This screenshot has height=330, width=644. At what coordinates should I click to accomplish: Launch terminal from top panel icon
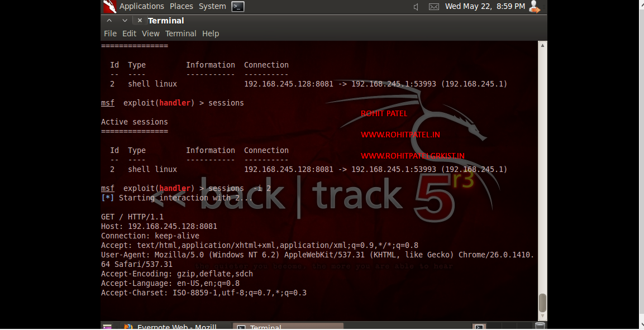tap(238, 6)
